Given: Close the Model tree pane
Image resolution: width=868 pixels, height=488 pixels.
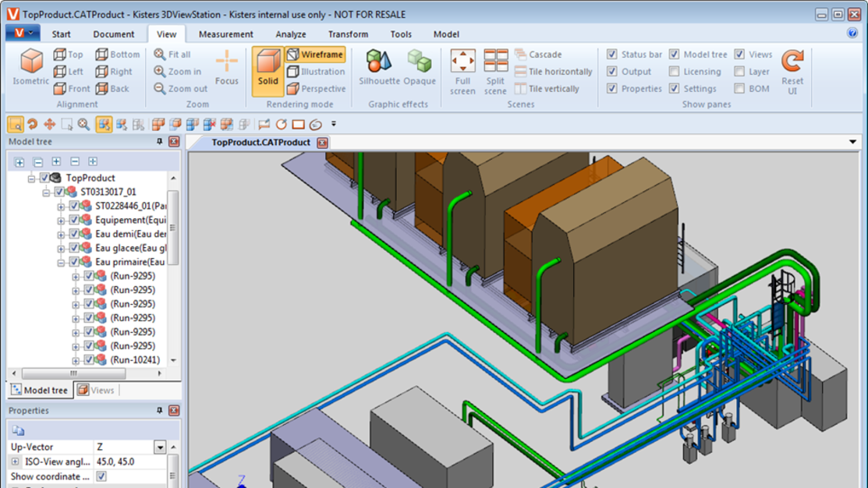Looking at the screenshot, I should pos(174,142).
